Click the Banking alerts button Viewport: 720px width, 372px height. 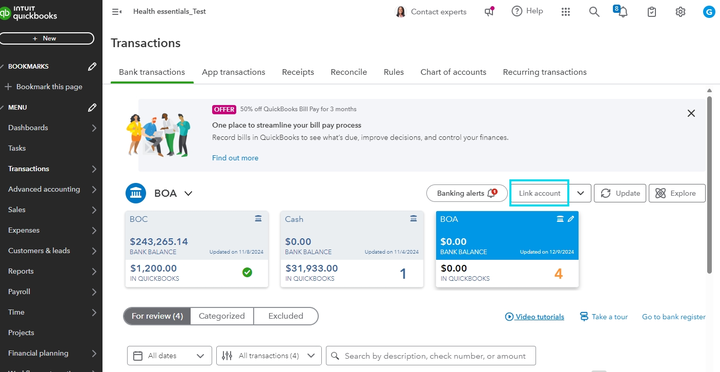point(467,193)
